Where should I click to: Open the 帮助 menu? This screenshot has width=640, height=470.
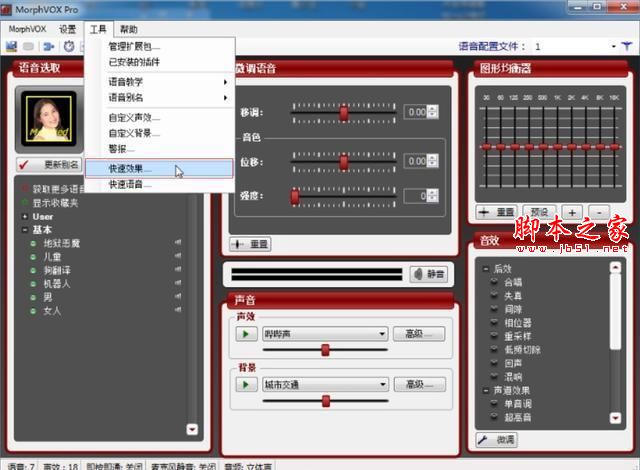tap(129, 29)
